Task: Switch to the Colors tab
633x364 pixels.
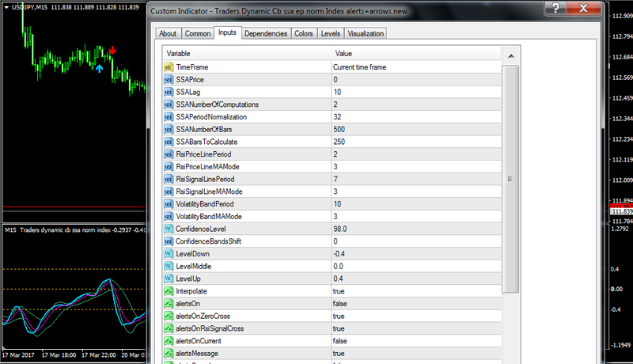Action: coord(304,33)
